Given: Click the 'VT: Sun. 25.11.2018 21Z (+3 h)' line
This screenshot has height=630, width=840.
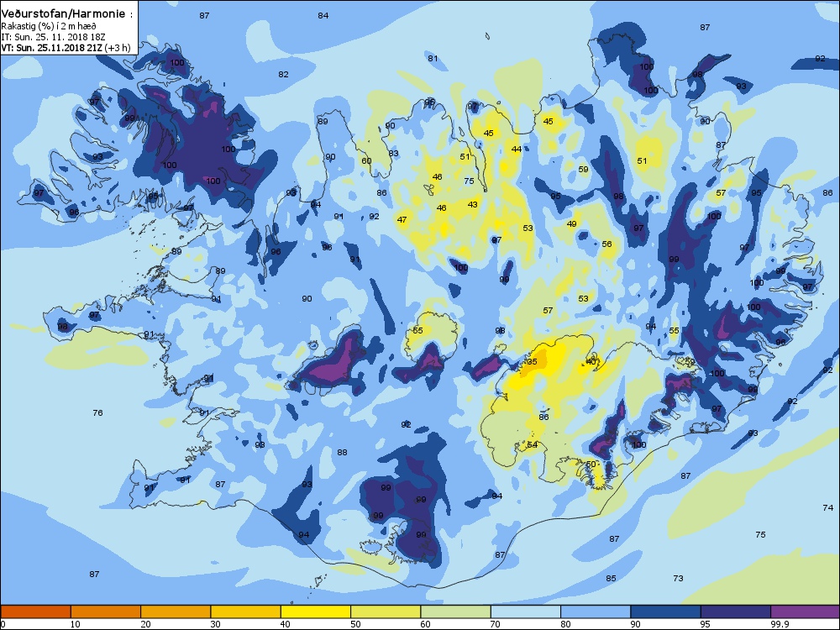Looking at the screenshot, I should click(x=66, y=48).
